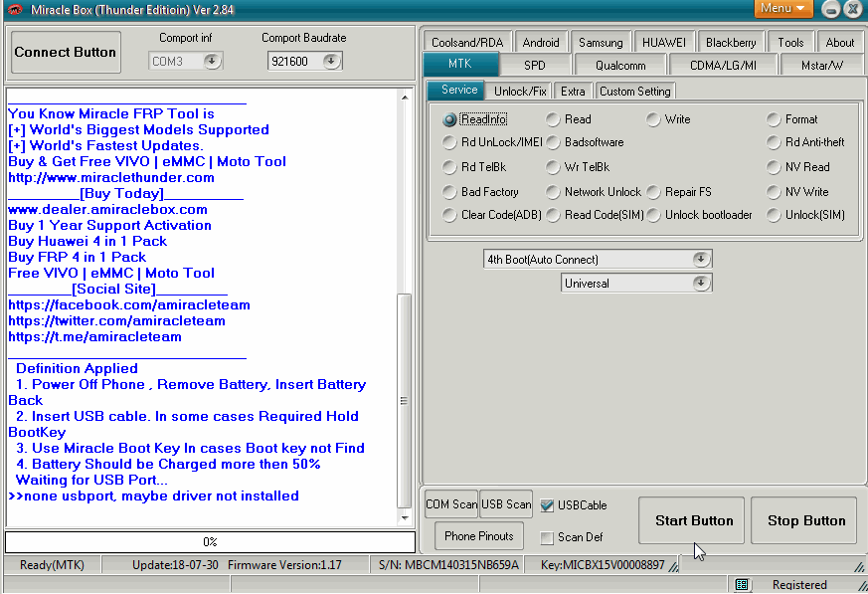The width and height of the screenshot is (868, 594).
Task: Click the log scrollbar up arrow
Action: [x=405, y=98]
